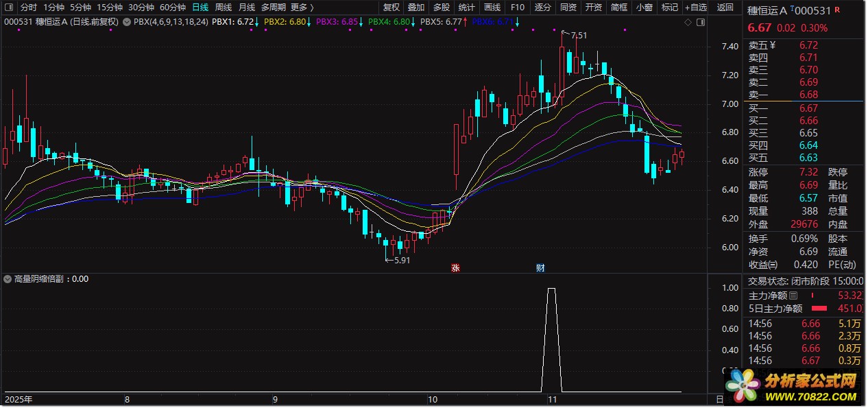
Task: Toggle 复权 price adjustment
Action: pos(391,8)
